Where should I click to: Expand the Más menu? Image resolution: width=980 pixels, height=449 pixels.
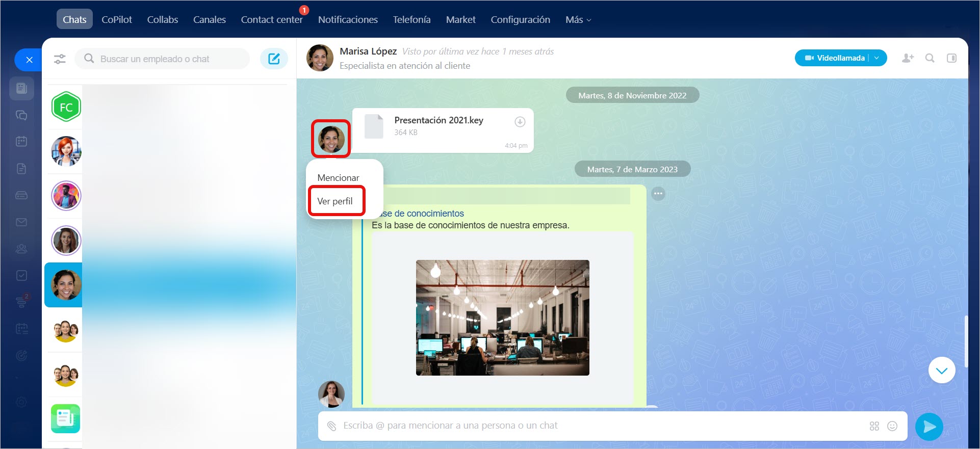(578, 20)
